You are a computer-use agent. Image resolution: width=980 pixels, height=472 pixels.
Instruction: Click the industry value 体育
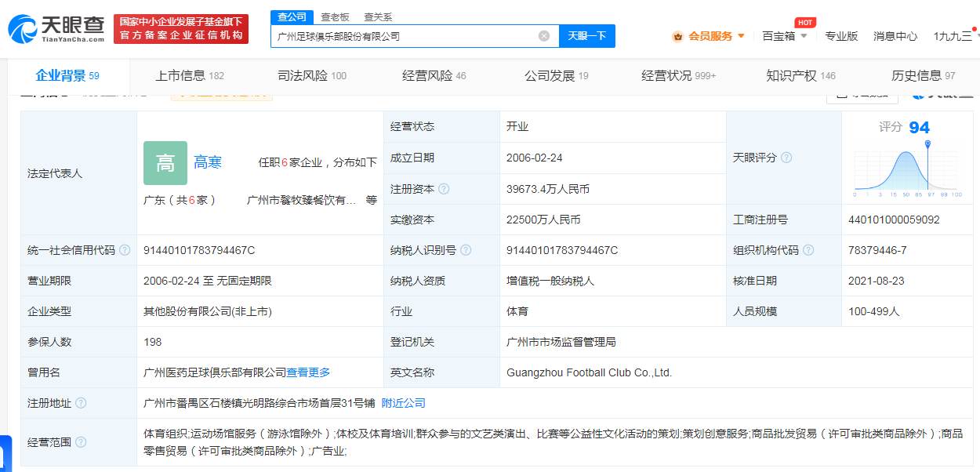[x=517, y=311]
